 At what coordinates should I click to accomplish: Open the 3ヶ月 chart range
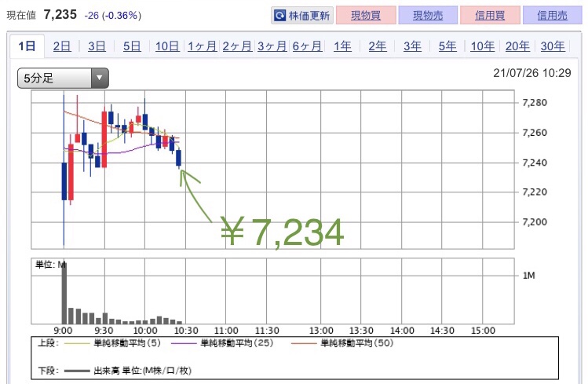(x=272, y=46)
